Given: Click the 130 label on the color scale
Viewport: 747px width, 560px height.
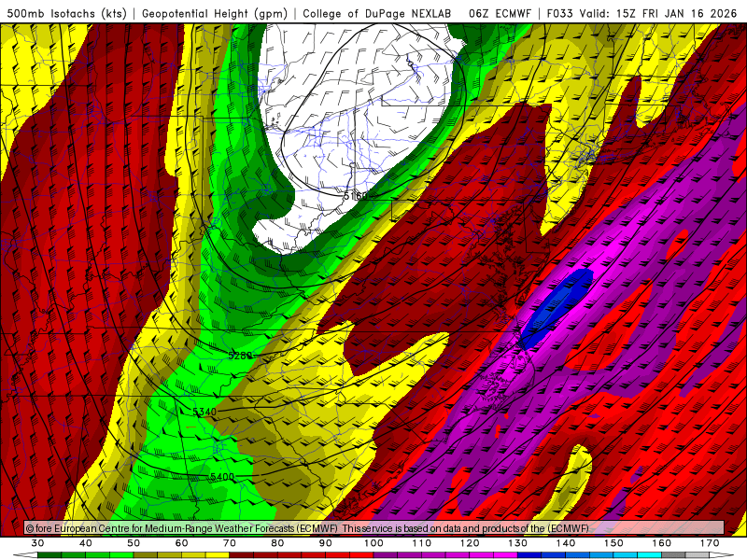Looking at the screenshot, I should tap(518, 543).
